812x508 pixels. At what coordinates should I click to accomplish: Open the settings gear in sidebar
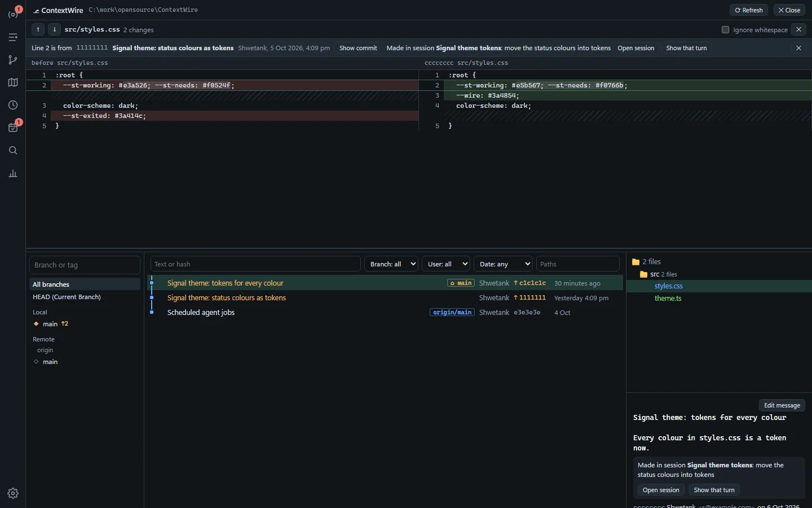13,493
